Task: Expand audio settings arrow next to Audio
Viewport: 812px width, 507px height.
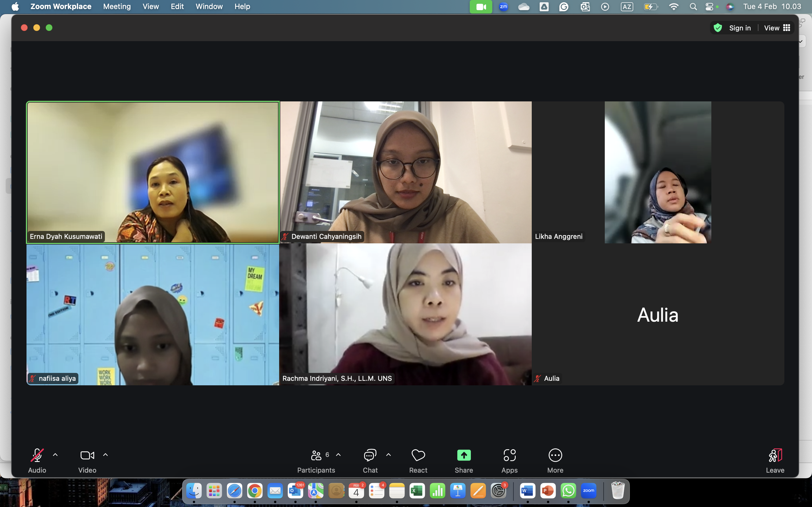Action: 55,455
